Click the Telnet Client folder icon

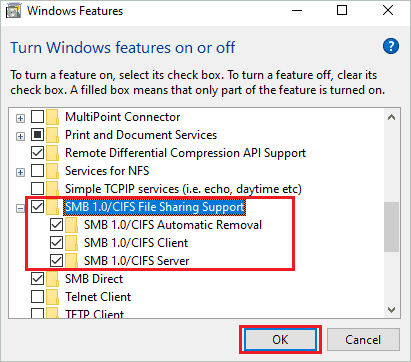(x=53, y=297)
